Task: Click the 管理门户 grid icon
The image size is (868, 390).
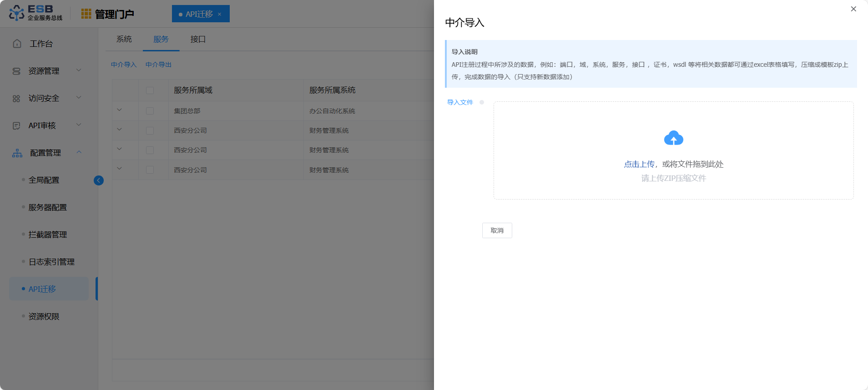Action: point(86,14)
